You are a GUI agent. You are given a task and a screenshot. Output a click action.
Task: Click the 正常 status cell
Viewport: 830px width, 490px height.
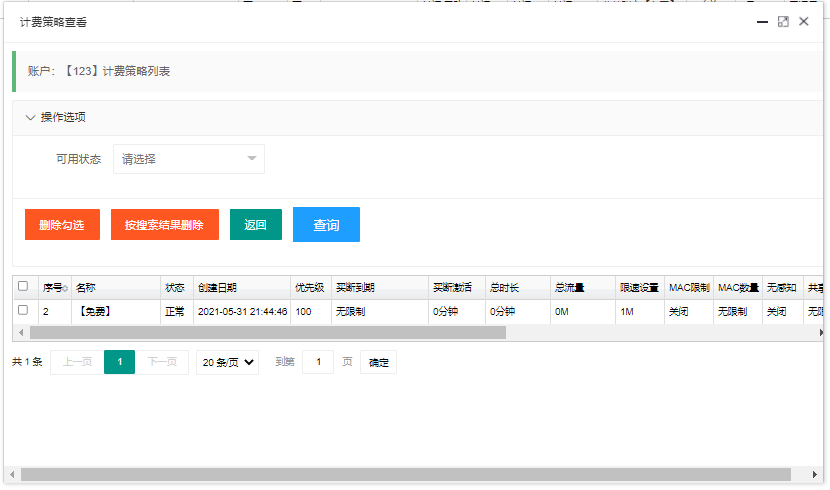pos(177,312)
